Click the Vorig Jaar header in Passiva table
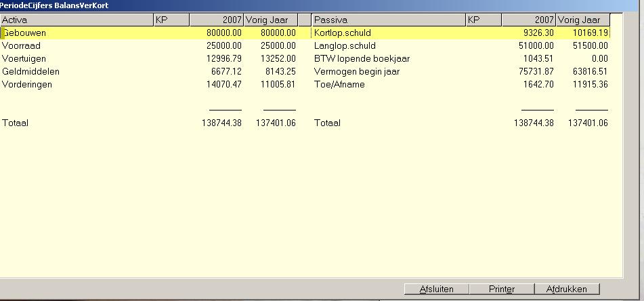Image resolution: width=644 pixels, height=301 pixels. [x=583, y=20]
